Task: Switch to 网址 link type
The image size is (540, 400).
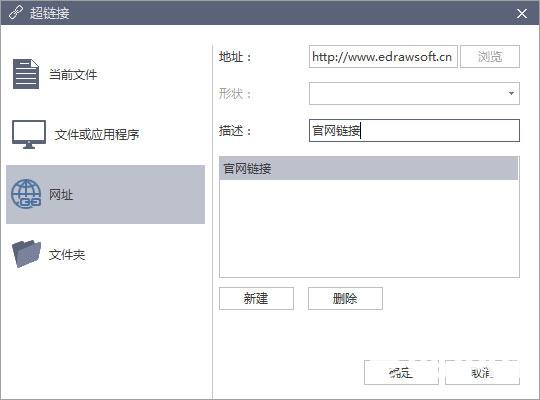Action: 105,194
